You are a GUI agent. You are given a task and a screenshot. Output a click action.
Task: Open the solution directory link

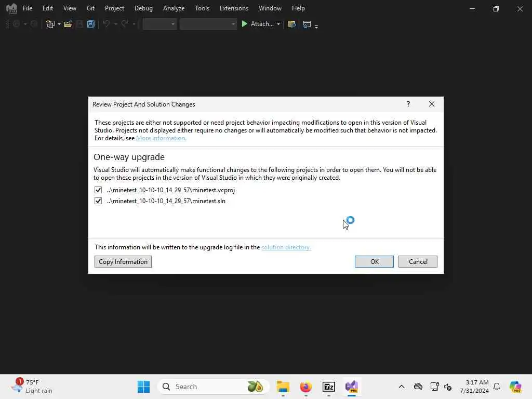tap(286, 247)
